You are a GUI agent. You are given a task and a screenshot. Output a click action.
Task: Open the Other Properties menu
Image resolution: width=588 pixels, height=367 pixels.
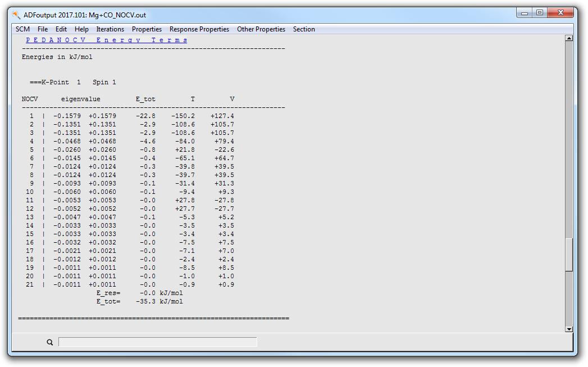(261, 29)
